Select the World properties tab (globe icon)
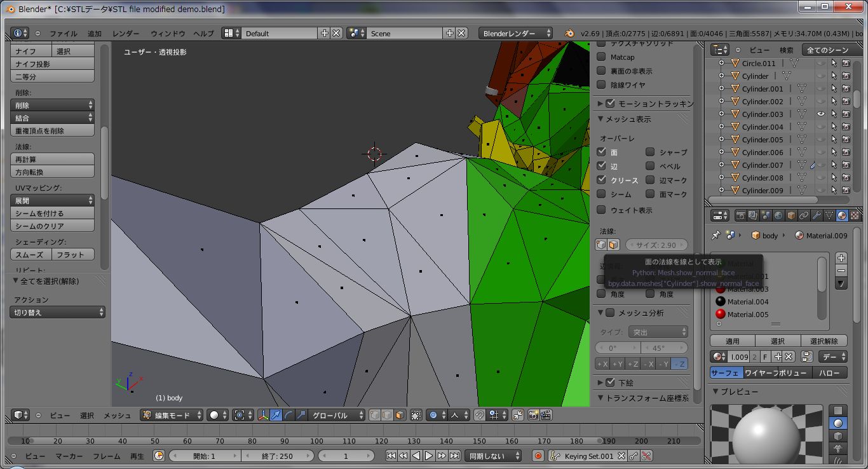Screen dimensions: 868x469 tap(778, 215)
